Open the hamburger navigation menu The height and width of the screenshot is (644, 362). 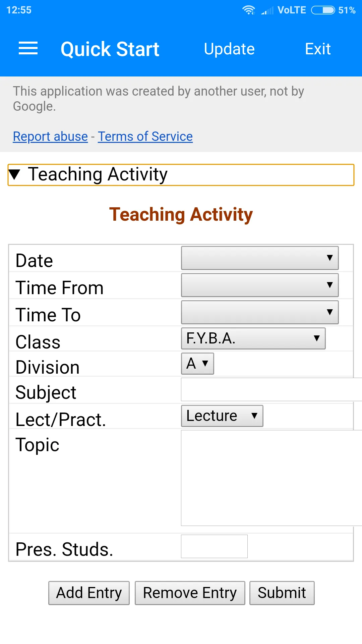tap(28, 48)
